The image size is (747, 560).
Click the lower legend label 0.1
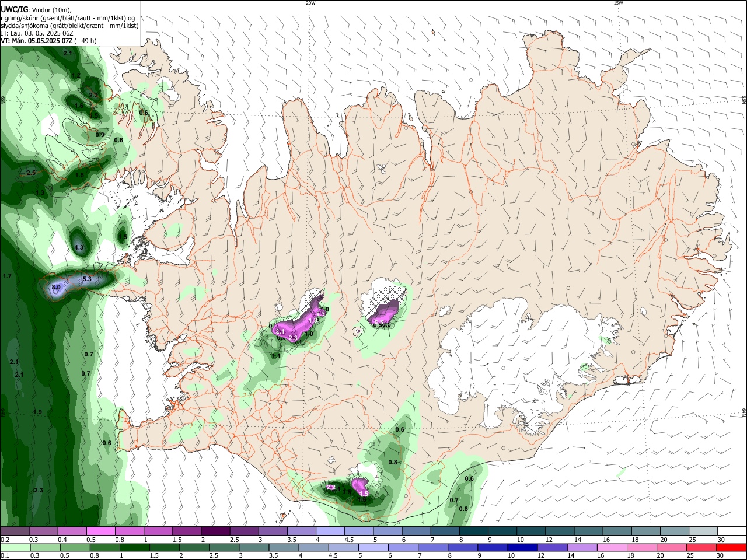(x=6, y=556)
